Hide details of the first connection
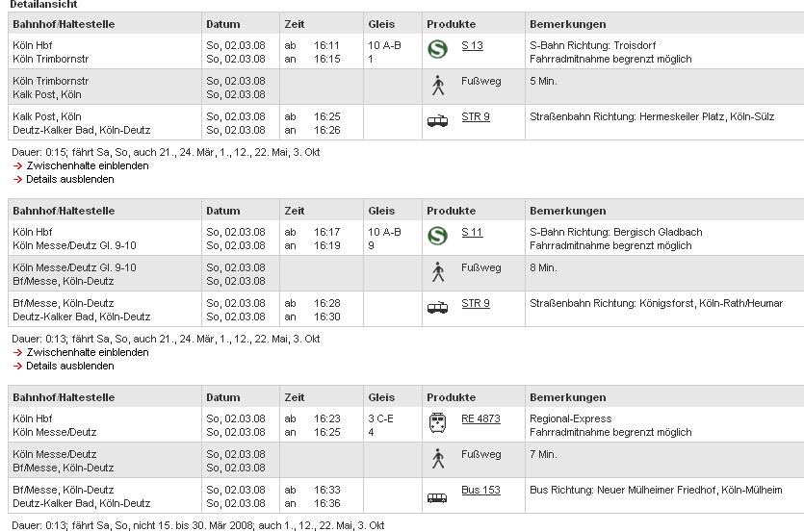The height and width of the screenshot is (532, 804). click(70, 179)
